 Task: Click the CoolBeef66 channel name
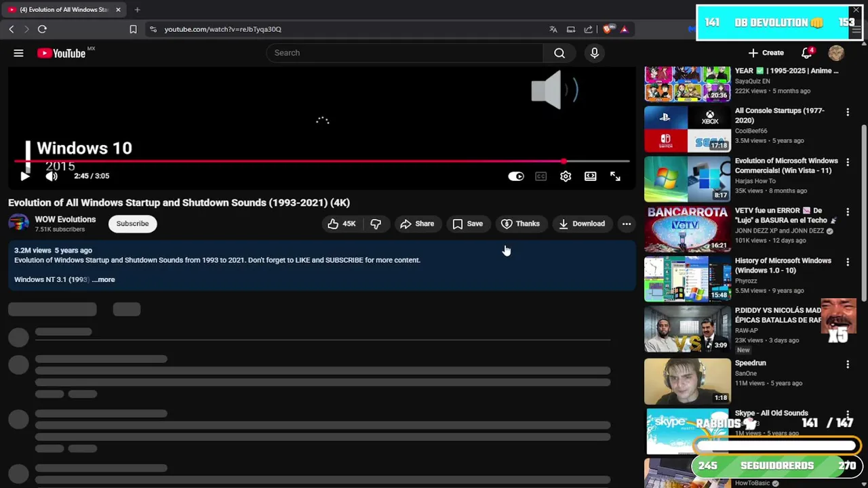click(751, 131)
